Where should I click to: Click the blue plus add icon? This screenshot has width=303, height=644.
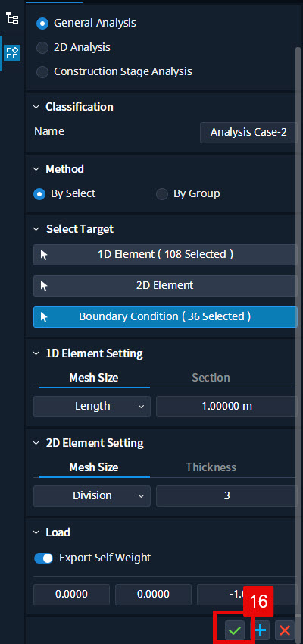tap(260, 630)
